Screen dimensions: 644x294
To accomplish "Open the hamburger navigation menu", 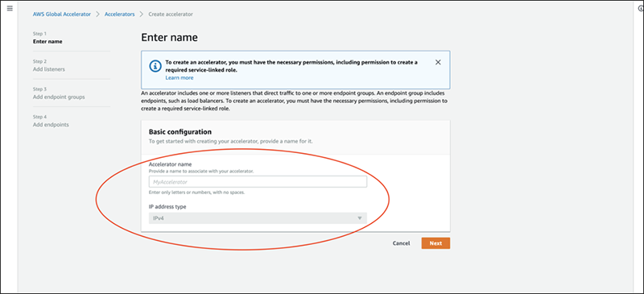I will click(x=10, y=8).
